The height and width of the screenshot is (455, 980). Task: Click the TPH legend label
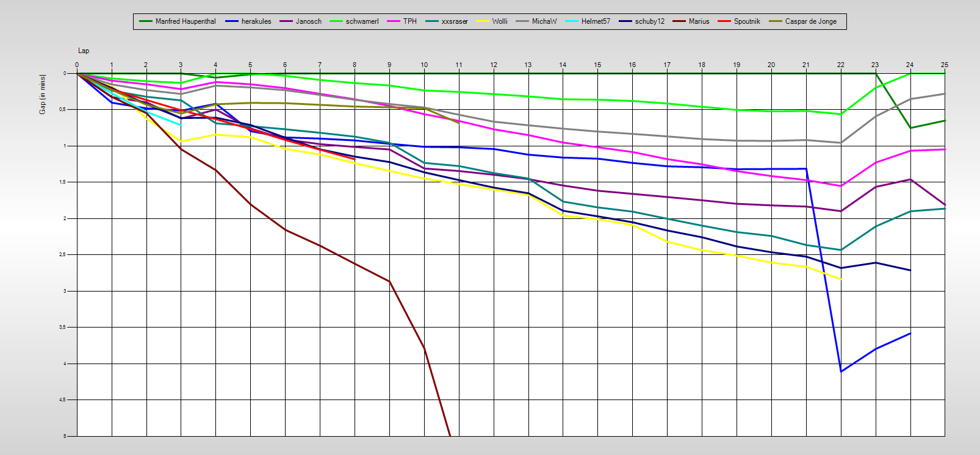pyautogui.click(x=409, y=21)
